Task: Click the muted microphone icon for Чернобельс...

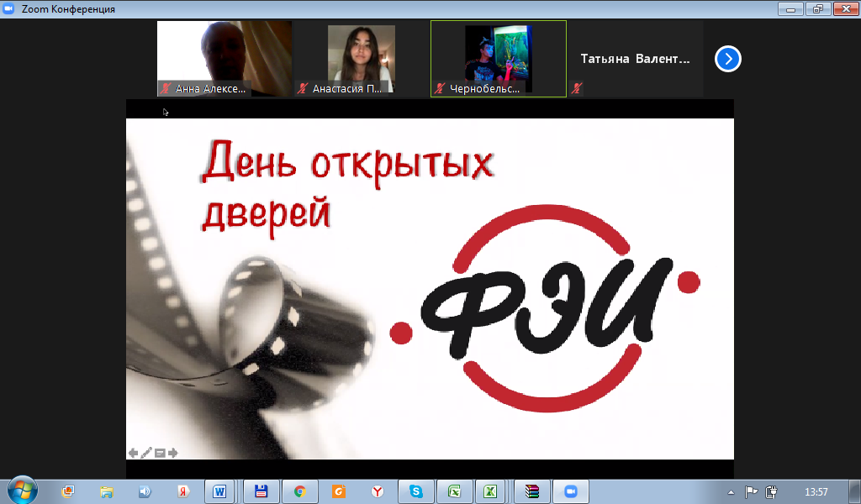Action: click(x=439, y=88)
